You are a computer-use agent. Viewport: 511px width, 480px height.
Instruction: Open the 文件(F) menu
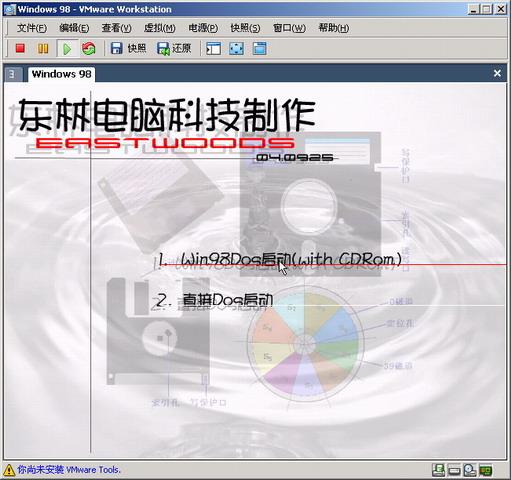[32, 28]
